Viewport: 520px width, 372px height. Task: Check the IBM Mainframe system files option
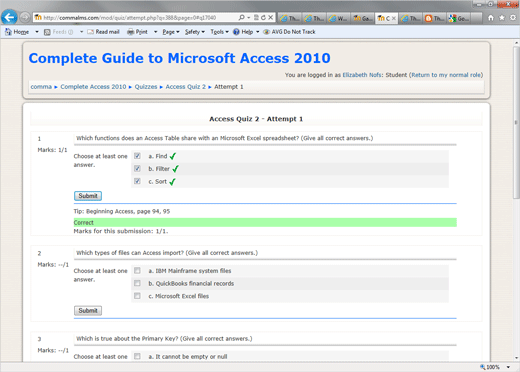[x=137, y=271]
